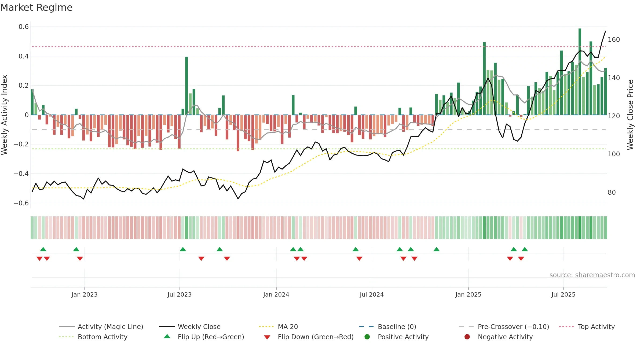Select the first red flip-down triangle on the timeline

pyautogui.click(x=39, y=258)
